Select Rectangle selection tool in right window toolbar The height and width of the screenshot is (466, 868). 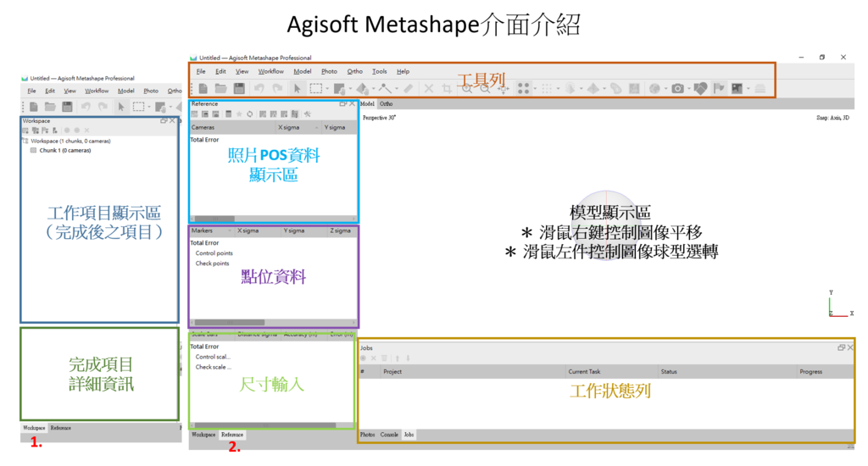coord(315,89)
